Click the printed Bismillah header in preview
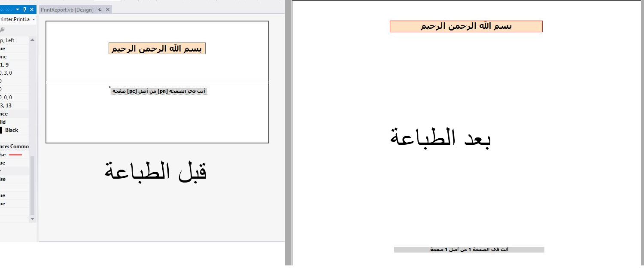644x268 pixels. 466,26
